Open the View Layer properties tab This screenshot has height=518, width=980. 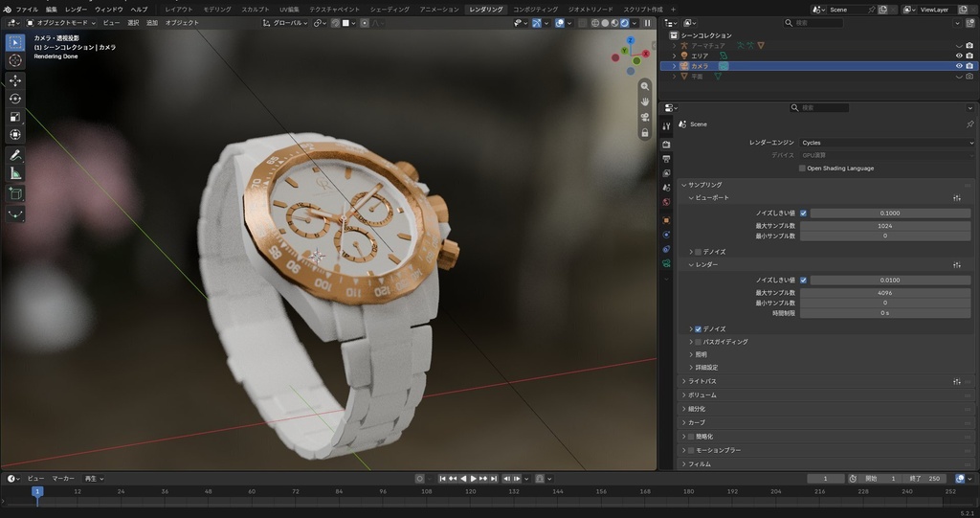pyautogui.click(x=666, y=173)
